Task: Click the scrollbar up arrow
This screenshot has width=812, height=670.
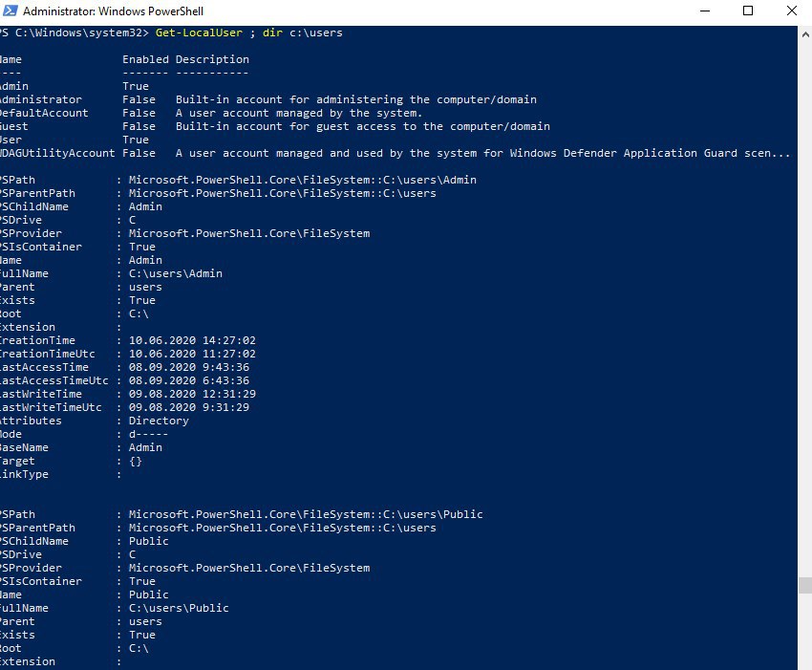Action: tap(804, 34)
